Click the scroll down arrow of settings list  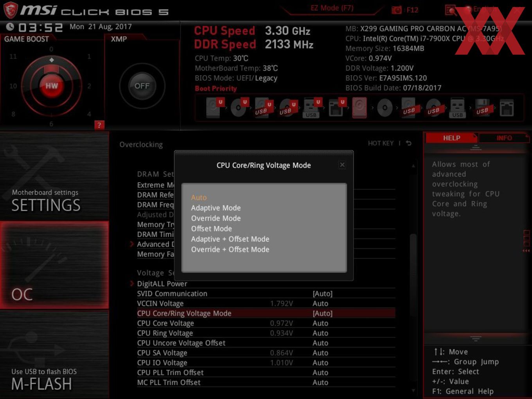(x=413, y=390)
